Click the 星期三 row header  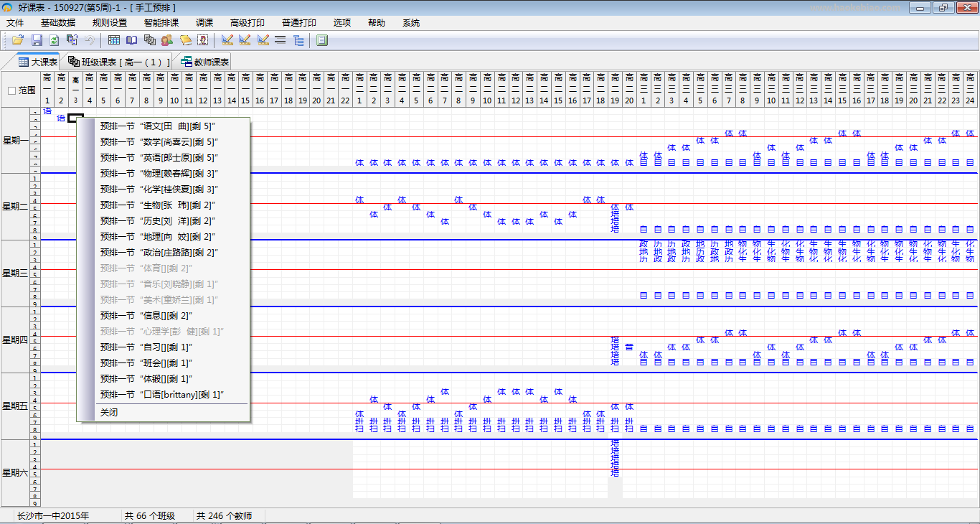point(14,273)
